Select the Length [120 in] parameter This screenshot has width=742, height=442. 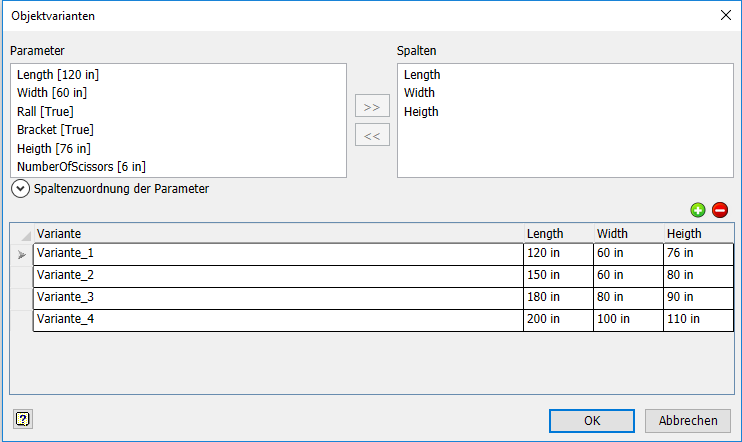click(58, 75)
